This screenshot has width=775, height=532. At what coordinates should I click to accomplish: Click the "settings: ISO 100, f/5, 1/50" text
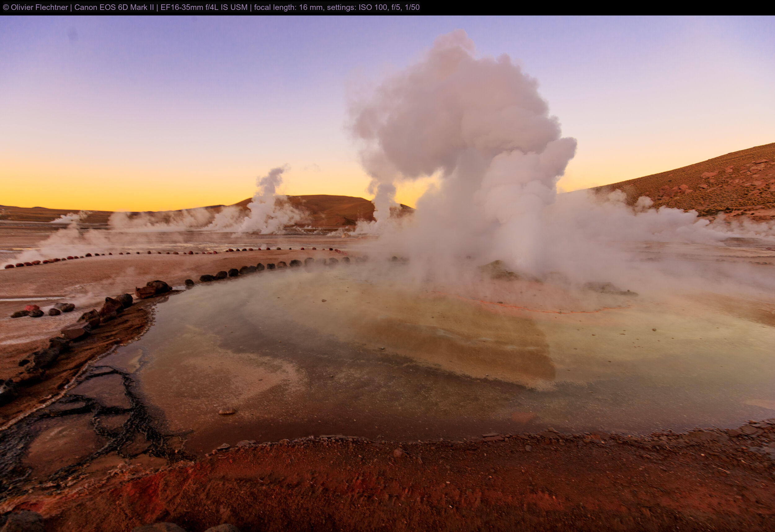[373, 7]
